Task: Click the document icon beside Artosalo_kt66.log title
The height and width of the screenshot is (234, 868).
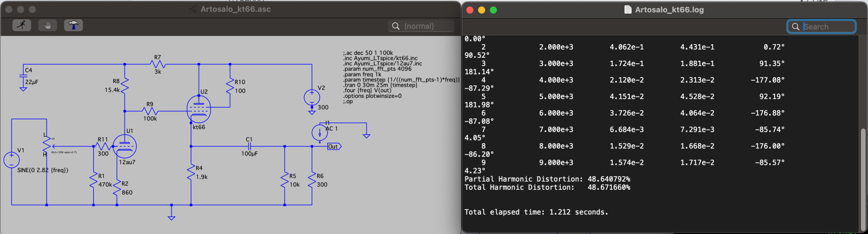Action: [x=628, y=9]
